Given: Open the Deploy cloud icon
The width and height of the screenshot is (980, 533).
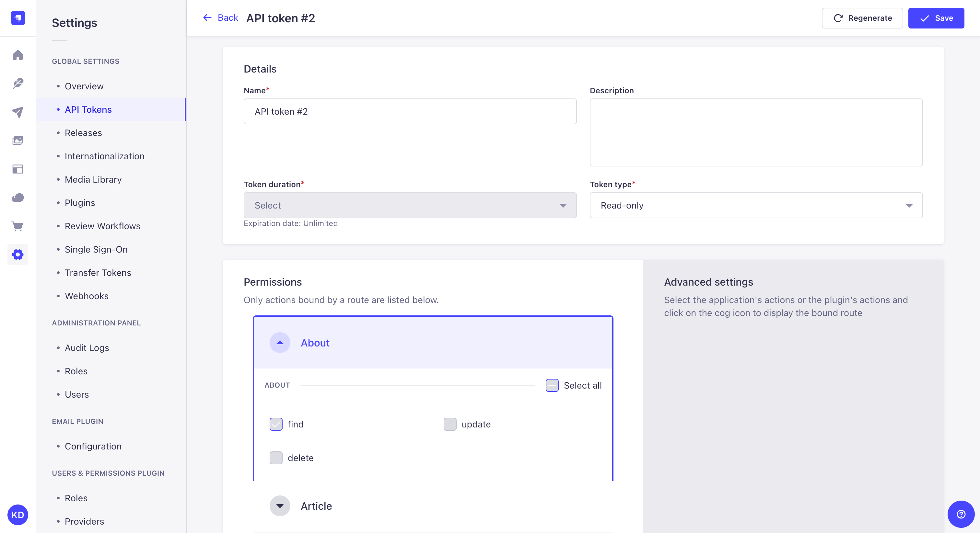Looking at the screenshot, I should (17, 198).
